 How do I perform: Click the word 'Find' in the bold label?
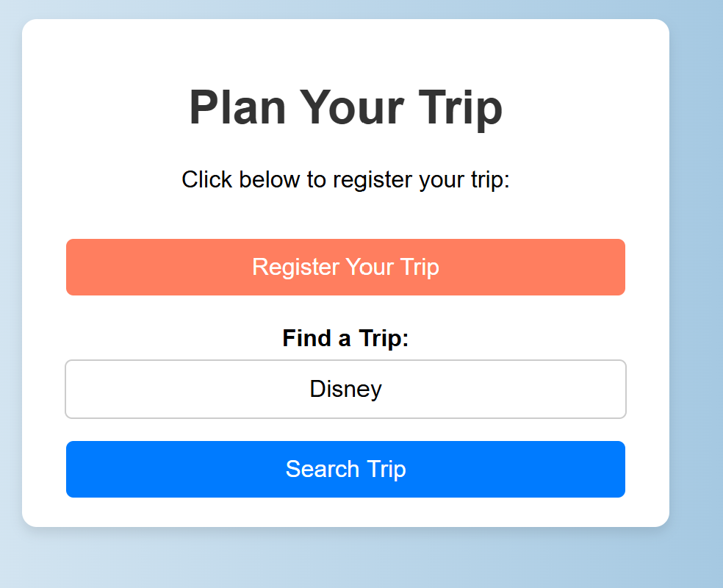[x=306, y=338]
